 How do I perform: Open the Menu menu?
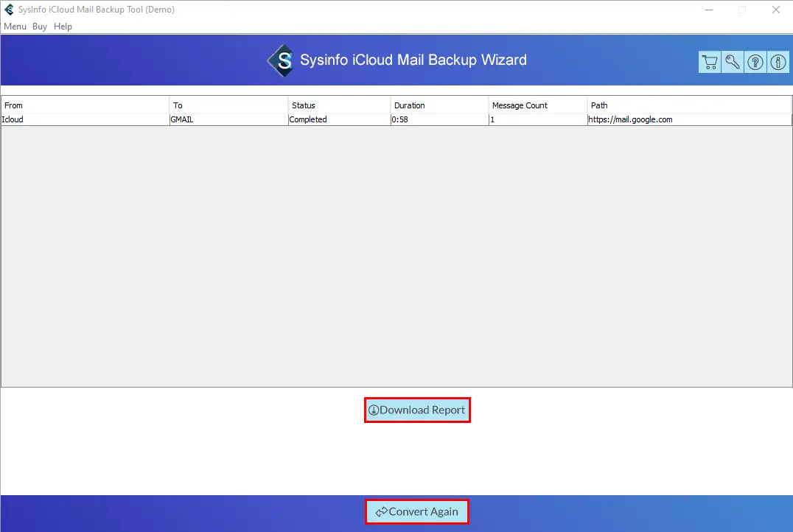(x=15, y=27)
